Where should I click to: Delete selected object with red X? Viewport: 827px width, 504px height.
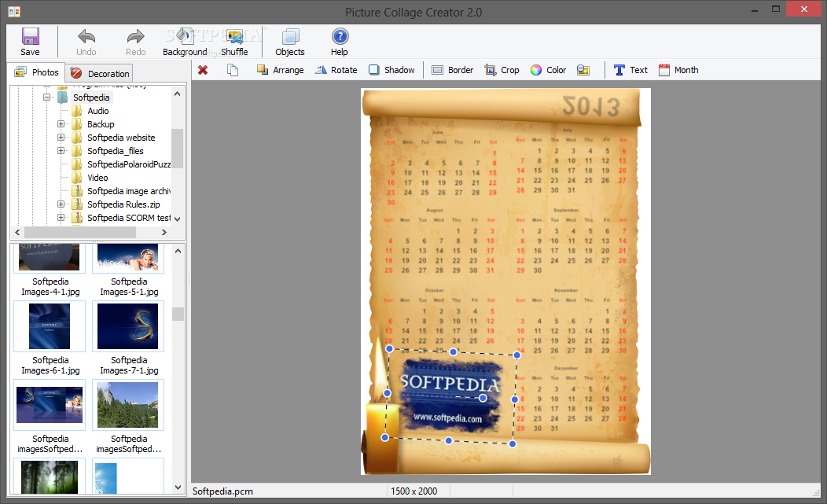pos(203,70)
